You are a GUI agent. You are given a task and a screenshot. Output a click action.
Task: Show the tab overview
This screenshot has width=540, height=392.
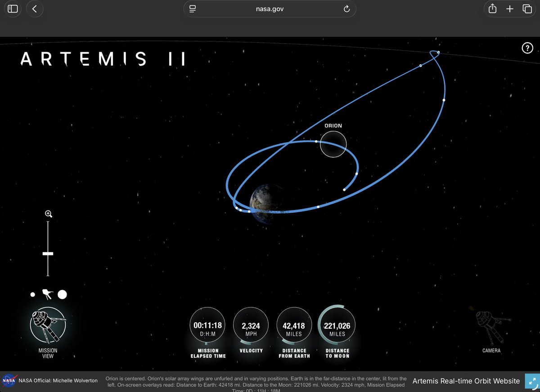click(527, 9)
